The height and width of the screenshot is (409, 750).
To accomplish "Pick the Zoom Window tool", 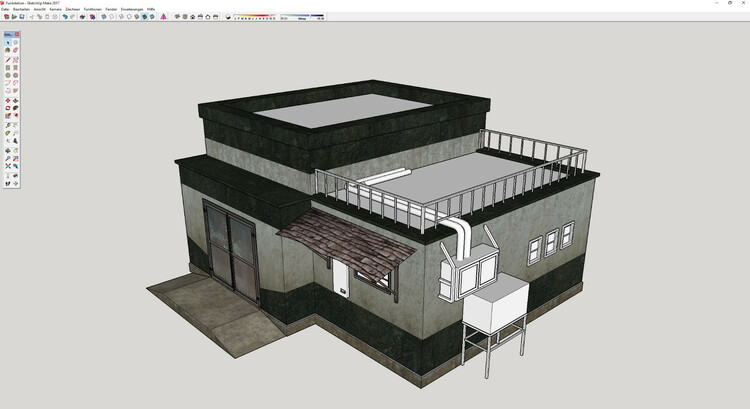I will (16, 158).
